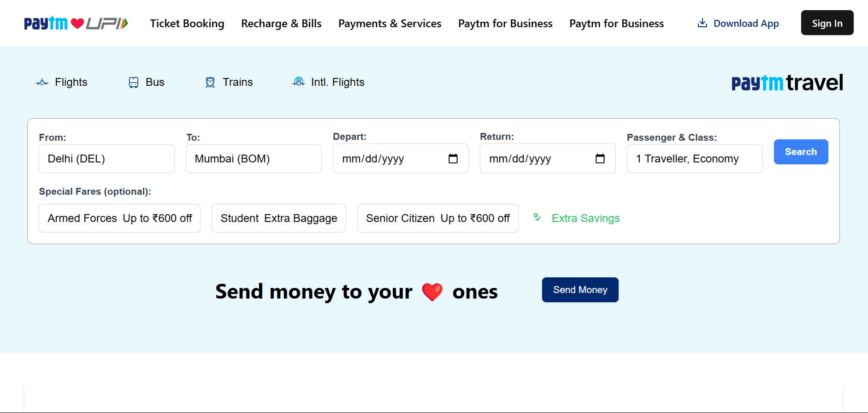Image resolution: width=868 pixels, height=413 pixels.
Task: Open Payments & Services menu
Action: click(390, 24)
